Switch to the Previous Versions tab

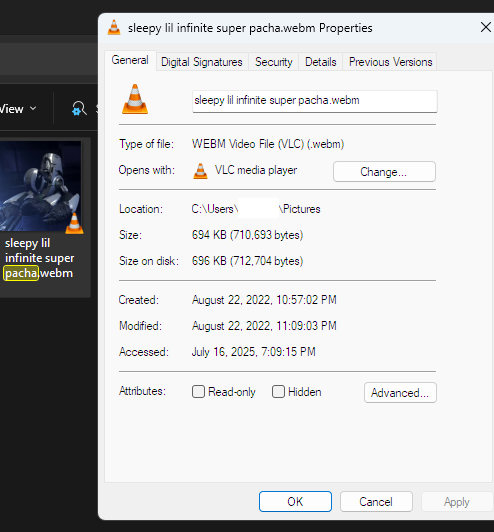click(390, 62)
